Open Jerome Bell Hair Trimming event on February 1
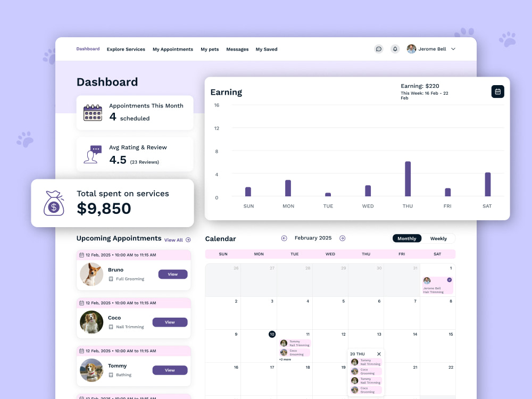The width and height of the screenshot is (532, 399). point(438,285)
